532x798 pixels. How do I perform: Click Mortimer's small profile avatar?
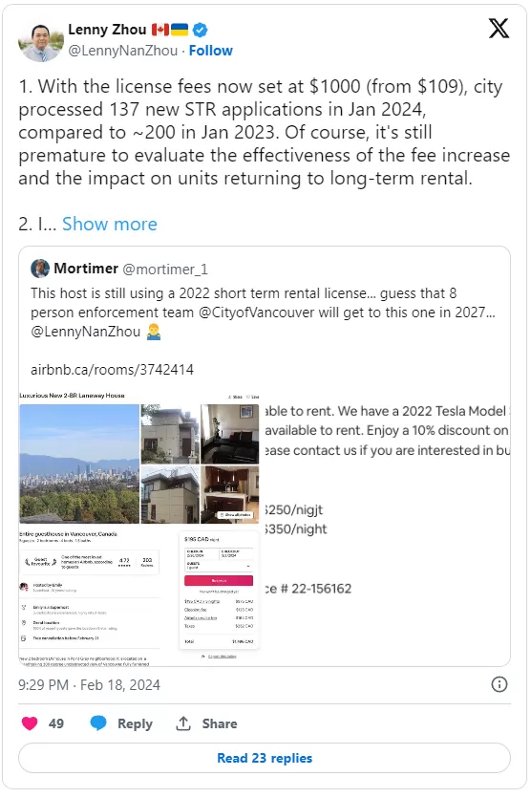(40, 269)
